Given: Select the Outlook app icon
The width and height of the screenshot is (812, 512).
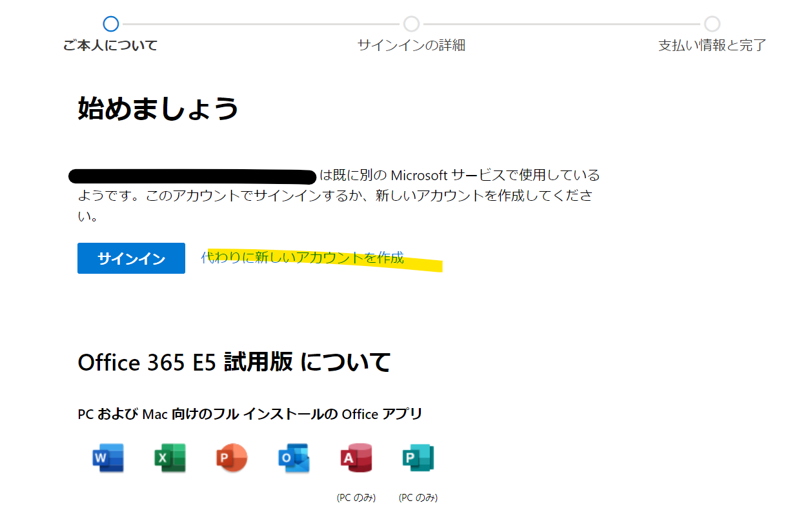Looking at the screenshot, I should tap(294, 458).
